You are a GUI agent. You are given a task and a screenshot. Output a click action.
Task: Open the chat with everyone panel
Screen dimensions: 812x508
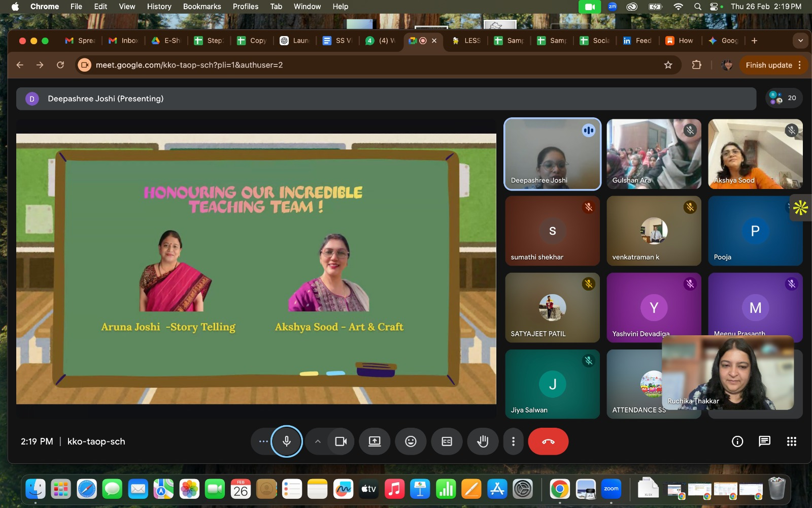coord(764,441)
